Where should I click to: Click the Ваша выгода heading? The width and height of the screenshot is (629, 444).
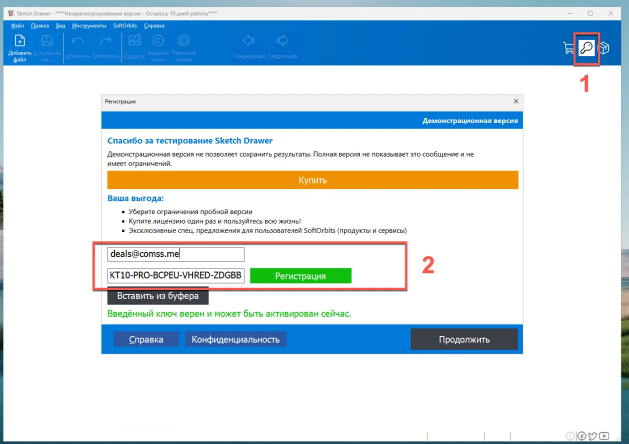click(x=135, y=198)
